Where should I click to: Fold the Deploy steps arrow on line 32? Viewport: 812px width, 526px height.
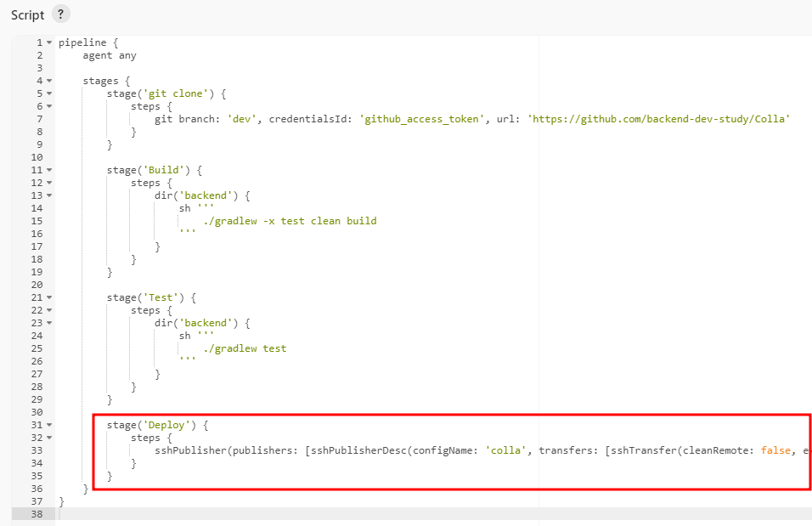pos(49,438)
